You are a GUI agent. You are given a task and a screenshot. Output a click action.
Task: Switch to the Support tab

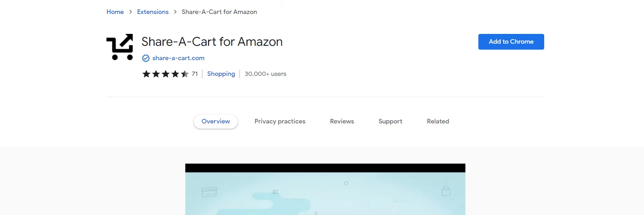[x=390, y=121]
